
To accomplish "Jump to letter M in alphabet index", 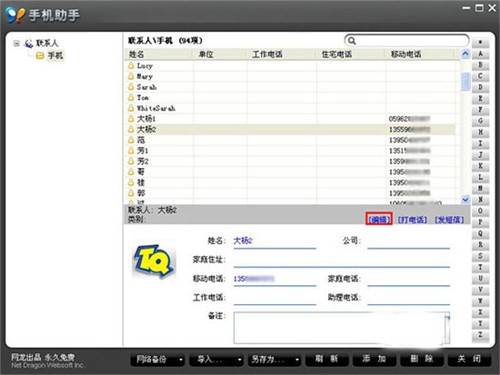I will 480,188.
